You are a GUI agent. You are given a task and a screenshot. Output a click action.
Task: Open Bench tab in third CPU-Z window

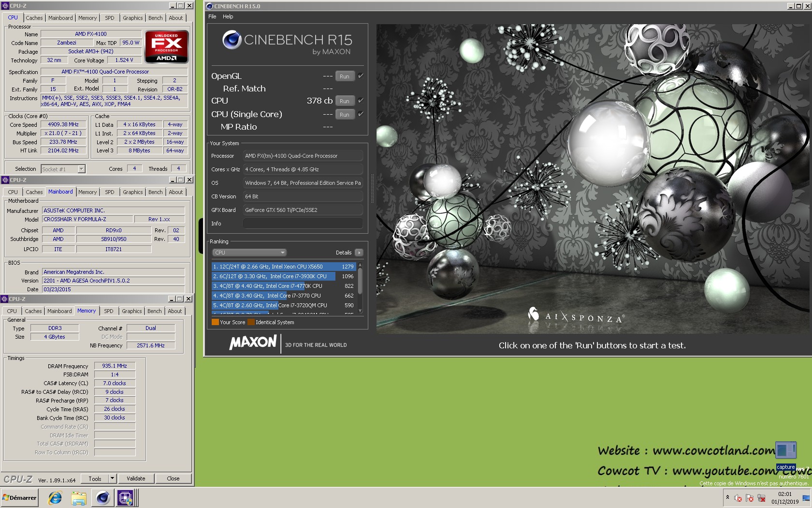click(155, 311)
